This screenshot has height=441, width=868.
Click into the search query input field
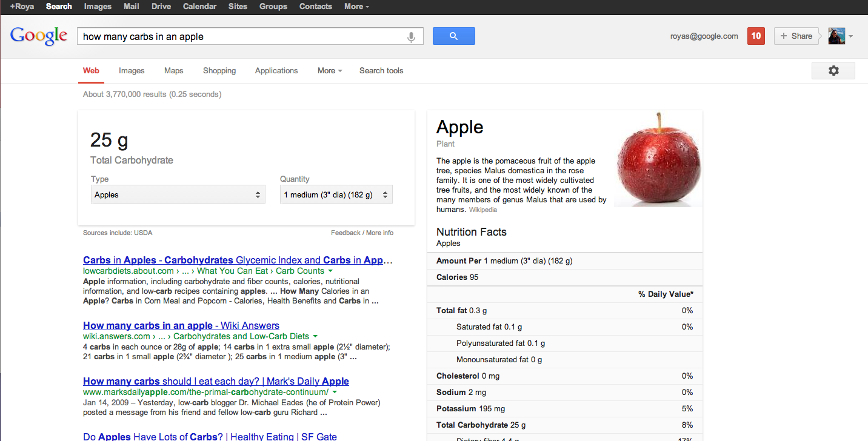point(242,37)
